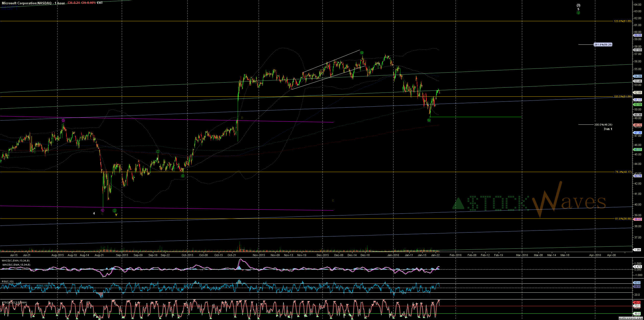Click the Mar-2016 date marker
Image resolution: width=644 pixels, height=320 pixels.
click(x=522, y=255)
